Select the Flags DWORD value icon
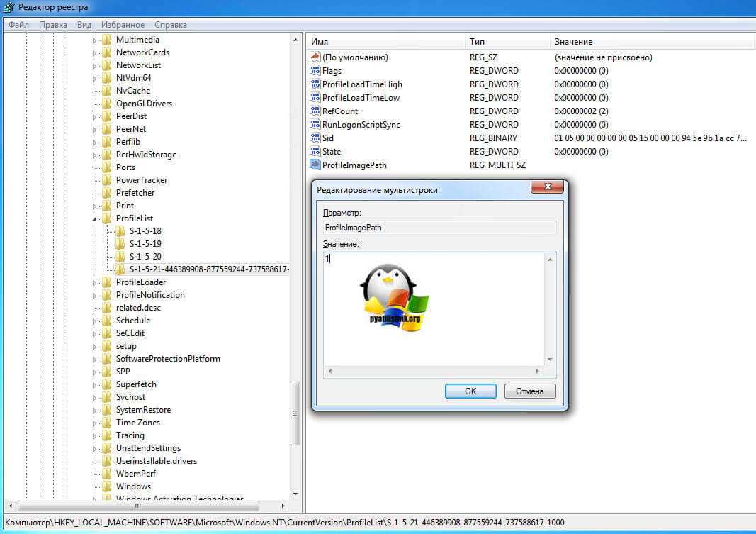This screenshot has height=534, width=756. point(315,71)
